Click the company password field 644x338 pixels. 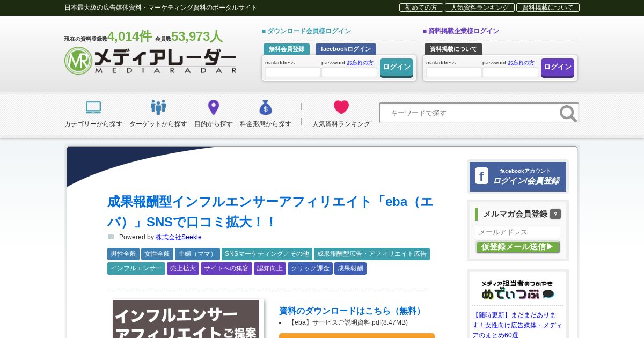click(x=510, y=72)
